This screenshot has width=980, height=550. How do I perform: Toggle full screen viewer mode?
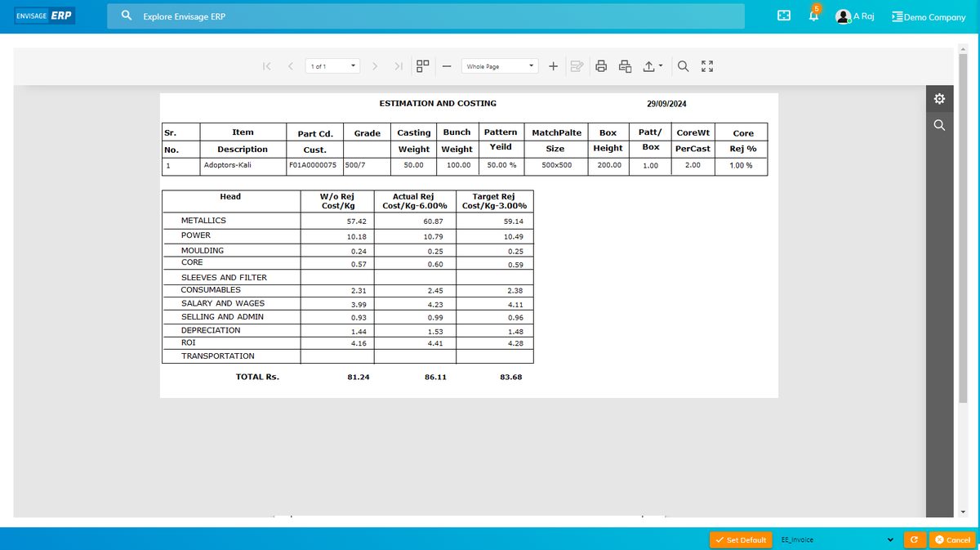click(x=707, y=66)
